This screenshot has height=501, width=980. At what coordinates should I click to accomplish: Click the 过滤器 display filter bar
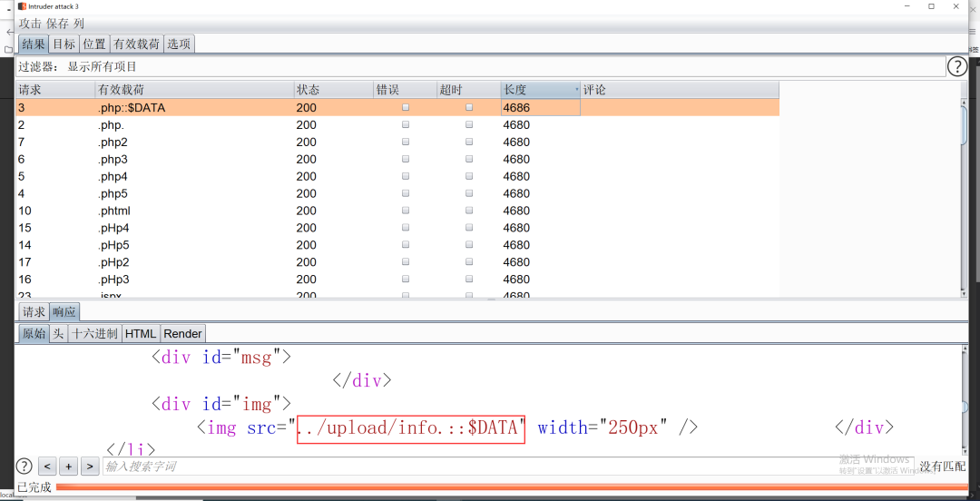481,66
